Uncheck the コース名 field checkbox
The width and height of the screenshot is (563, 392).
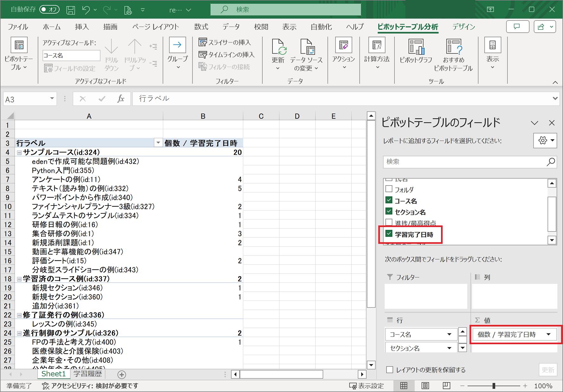point(389,200)
